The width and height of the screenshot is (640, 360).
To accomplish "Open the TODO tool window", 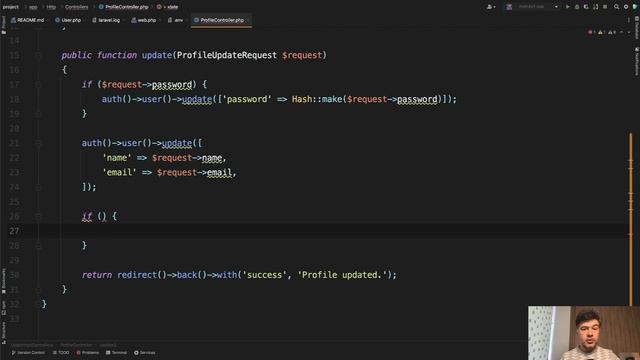I will pos(61,353).
